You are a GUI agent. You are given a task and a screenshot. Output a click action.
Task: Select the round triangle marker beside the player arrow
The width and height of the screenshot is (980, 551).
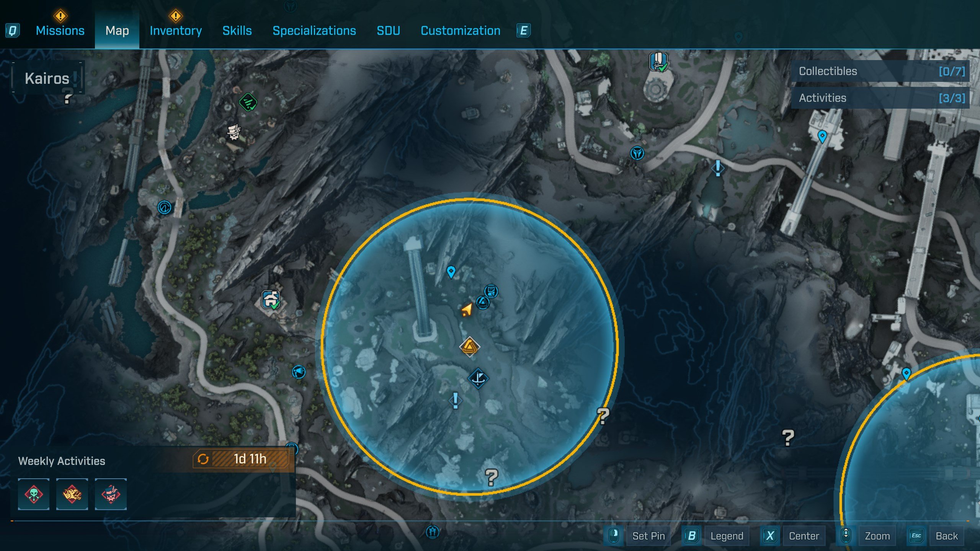click(483, 303)
